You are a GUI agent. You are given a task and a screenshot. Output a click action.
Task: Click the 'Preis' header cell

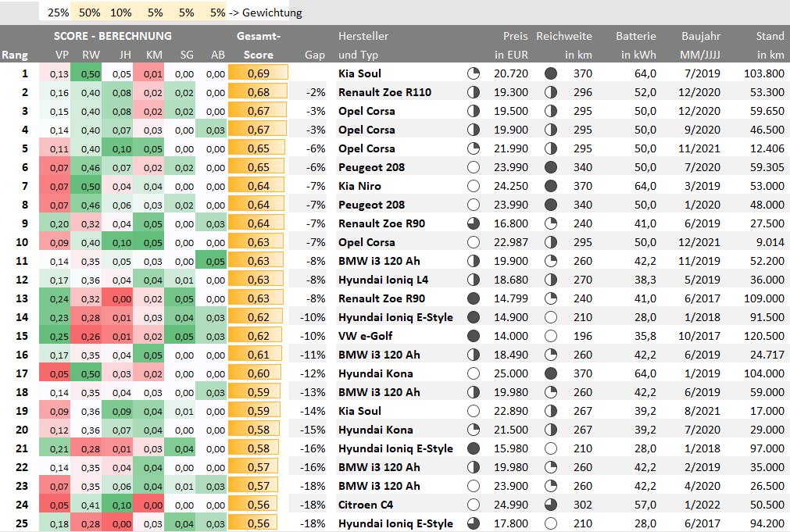516,36
